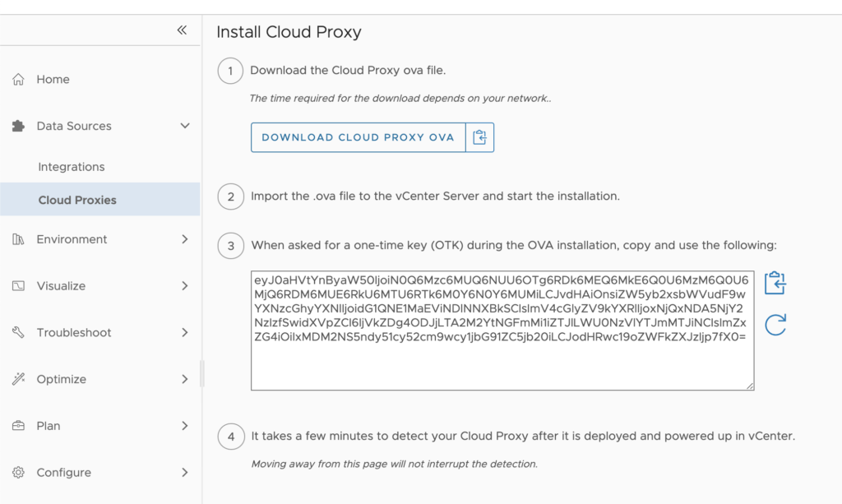Expand the Troubleshoot menu chevron

185,333
